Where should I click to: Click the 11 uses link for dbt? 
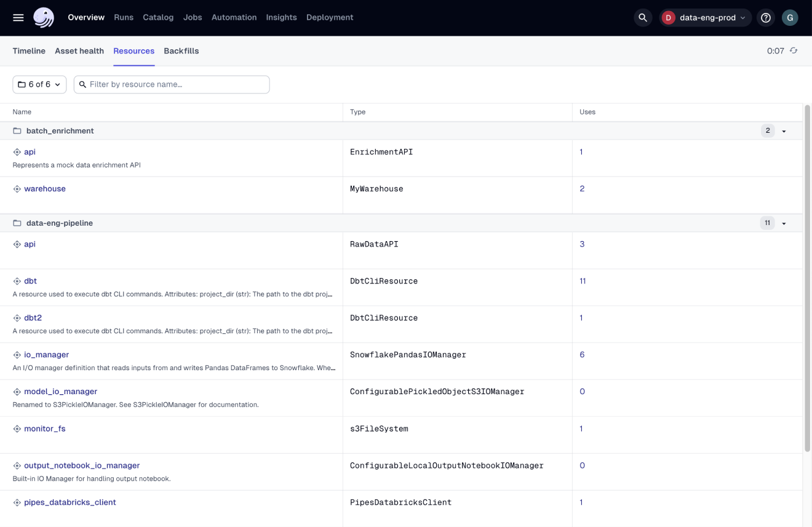pyautogui.click(x=582, y=280)
